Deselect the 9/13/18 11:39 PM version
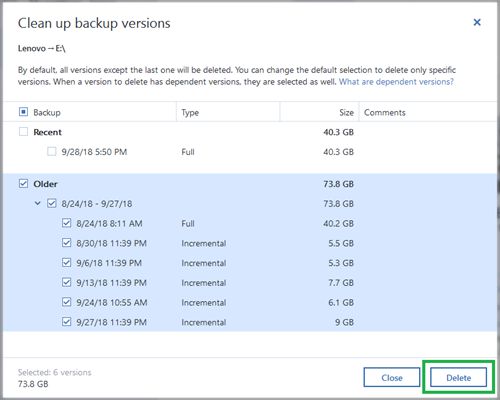The image size is (500, 400). 67,282
